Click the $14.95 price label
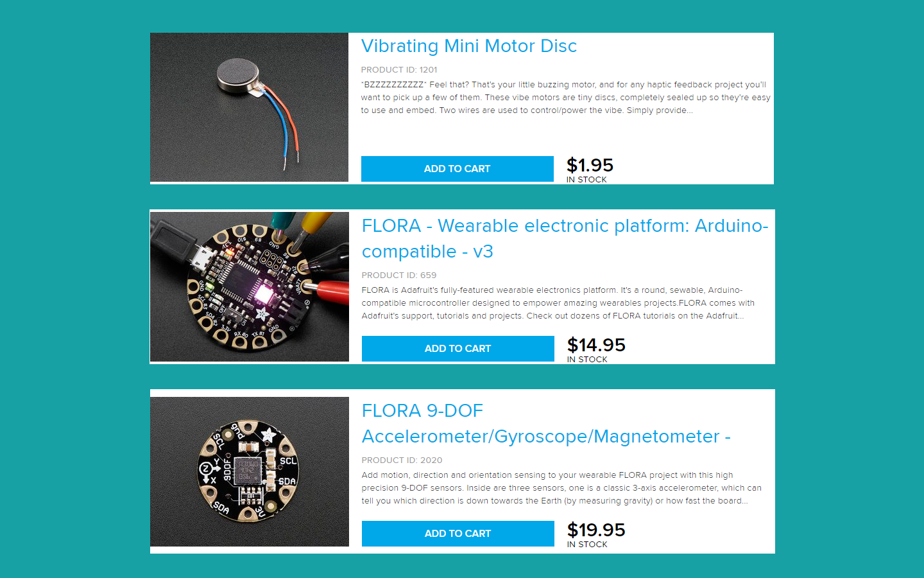The height and width of the screenshot is (578, 924). (x=596, y=345)
